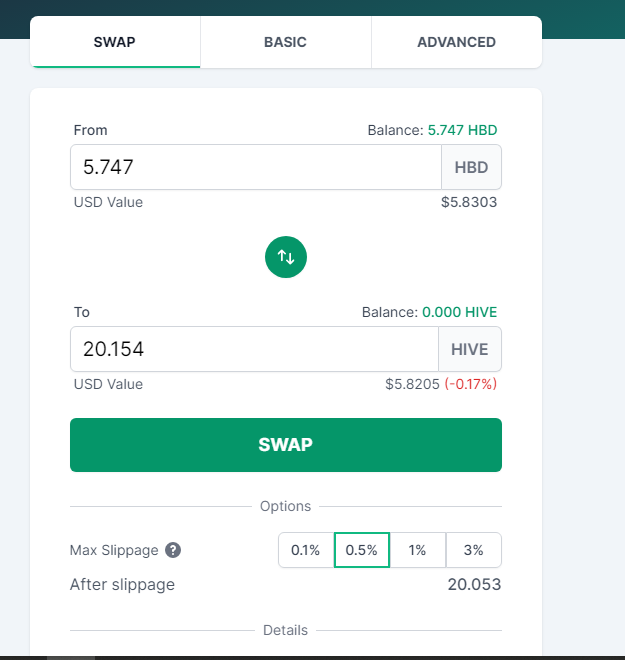Choose 1% max slippage
The width and height of the screenshot is (625, 660).
click(x=418, y=550)
